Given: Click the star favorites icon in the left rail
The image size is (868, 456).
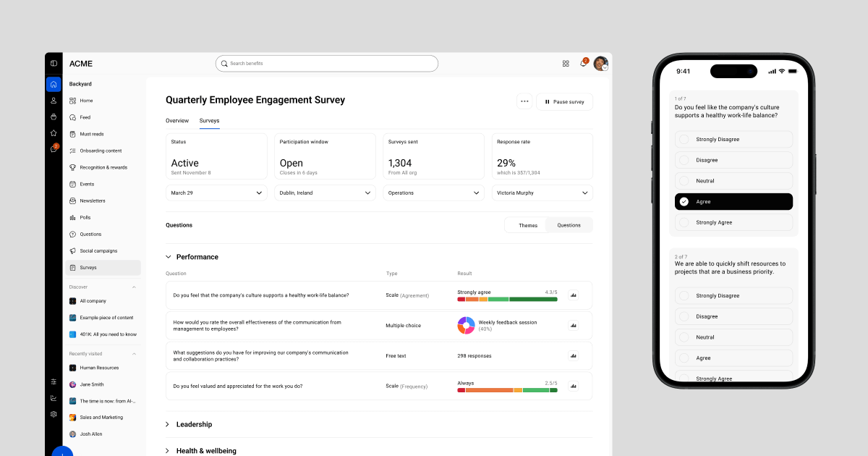Looking at the screenshot, I should coord(54,133).
